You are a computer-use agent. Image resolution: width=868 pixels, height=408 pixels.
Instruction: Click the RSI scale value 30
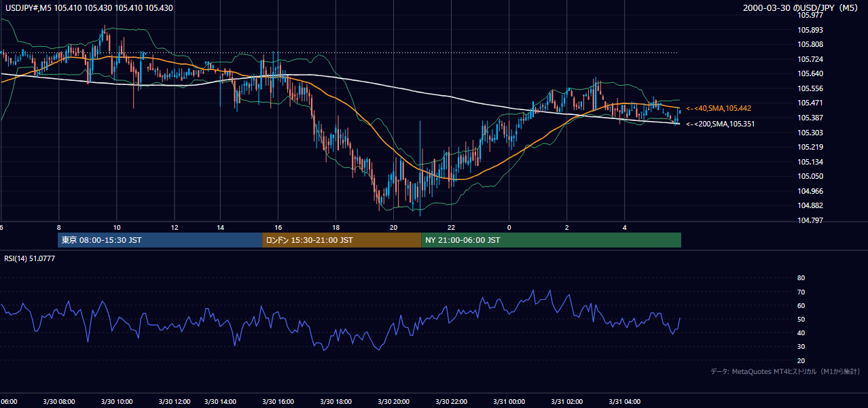point(801,347)
